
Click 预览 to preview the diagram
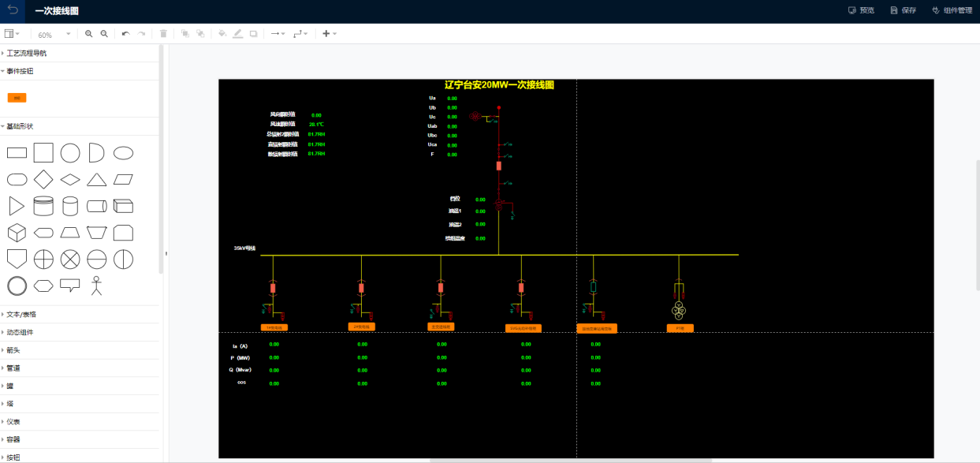coord(861,11)
